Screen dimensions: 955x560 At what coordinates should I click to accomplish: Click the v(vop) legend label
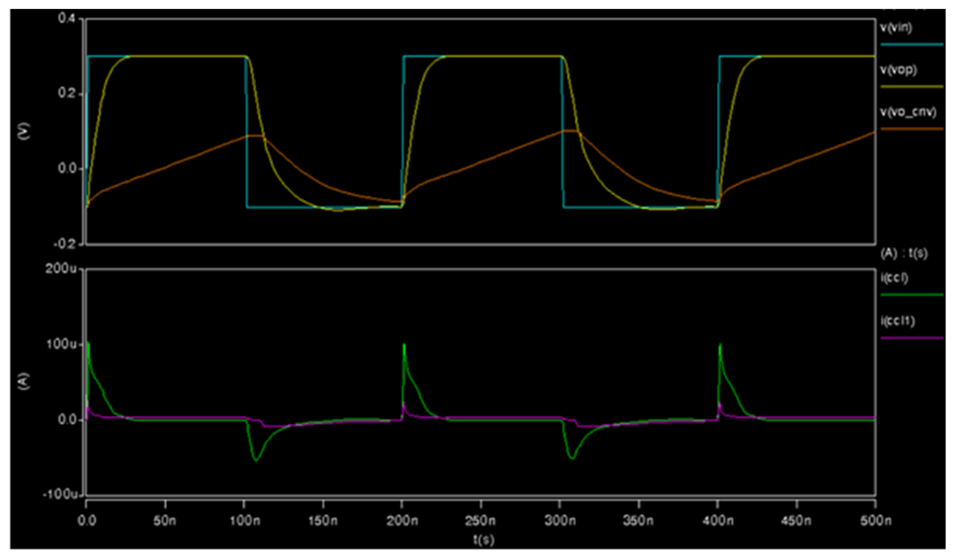[x=898, y=70]
